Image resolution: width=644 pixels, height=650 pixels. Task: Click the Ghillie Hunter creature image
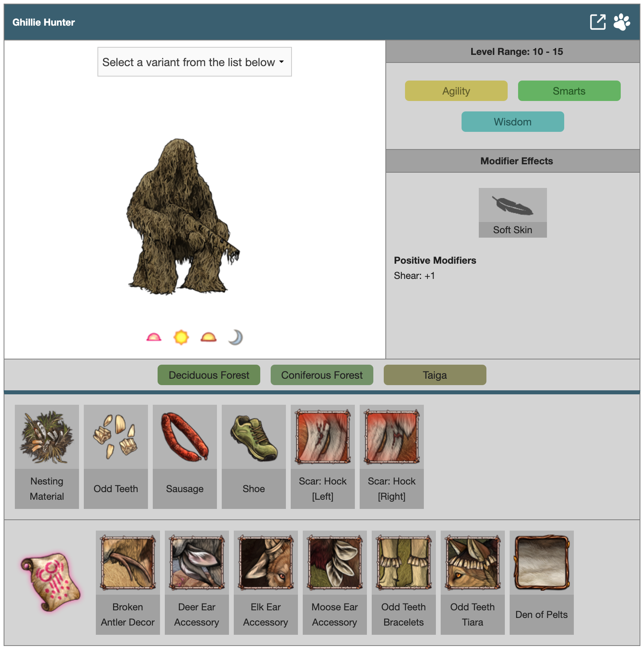180,216
